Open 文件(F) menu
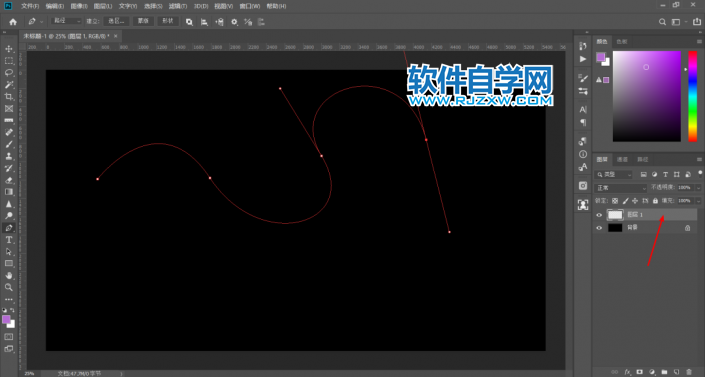This screenshot has height=377, width=705. click(x=30, y=6)
